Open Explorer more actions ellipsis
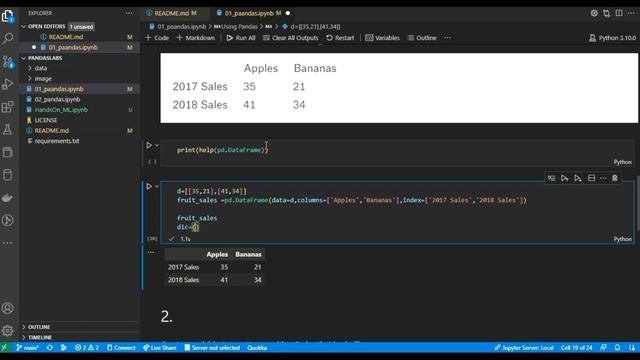Image resolution: width=640 pixels, height=360 pixels. (129, 13)
